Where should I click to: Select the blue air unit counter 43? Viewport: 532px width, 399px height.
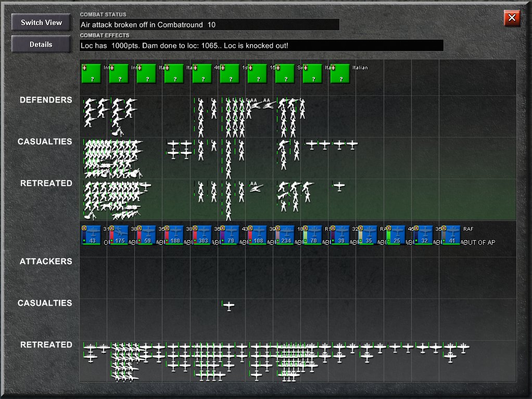click(x=92, y=235)
